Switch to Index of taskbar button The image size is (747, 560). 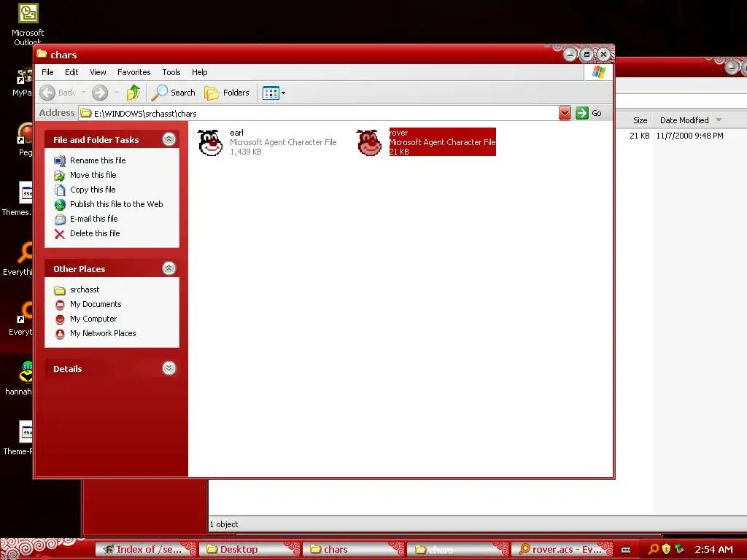tap(145, 549)
